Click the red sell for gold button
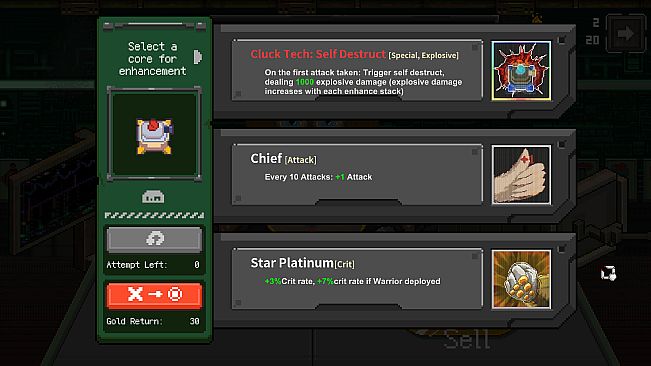This screenshot has width=651, height=366. (x=154, y=295)
